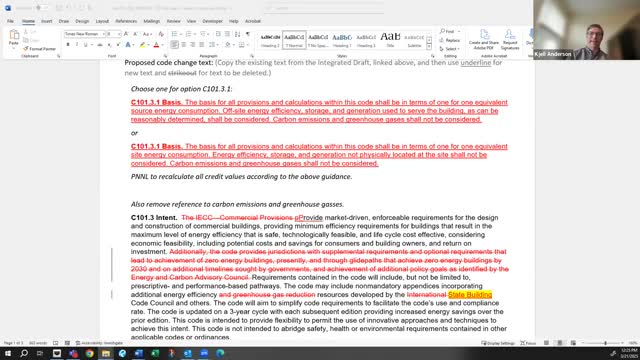Select the Format Painter tool

pyautogui.click(x=40, y=49)
